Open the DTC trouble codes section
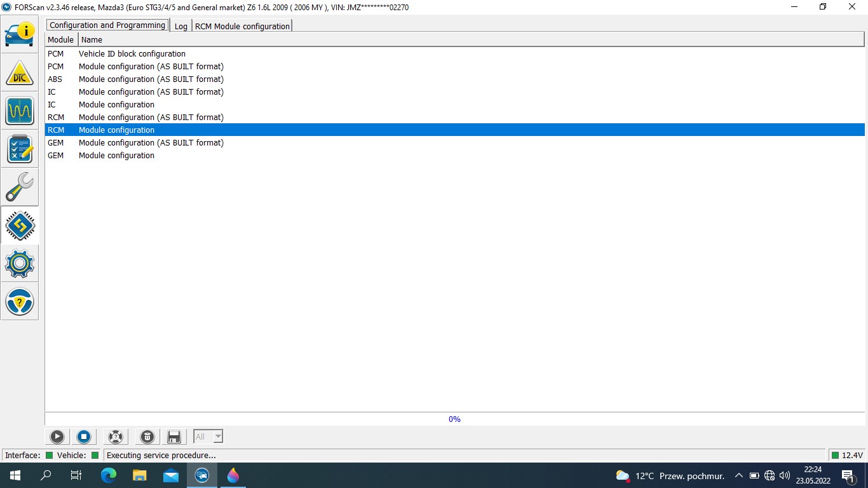 (x=20, y=73)
